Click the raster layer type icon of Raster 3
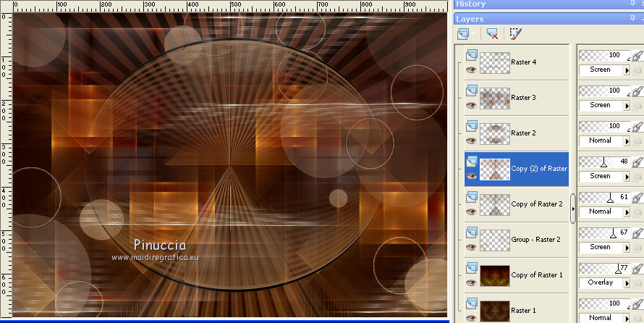The image size is (644, 323). click(x=472, y=90)
